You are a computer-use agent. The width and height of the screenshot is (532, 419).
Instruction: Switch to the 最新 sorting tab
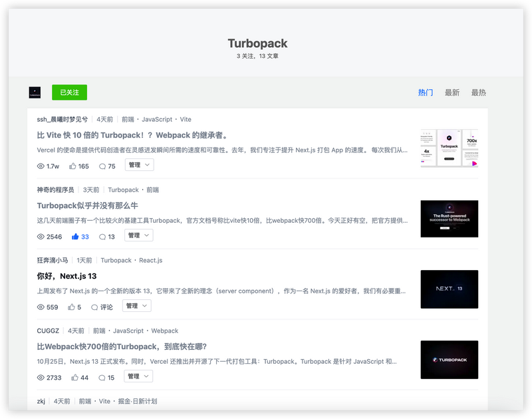coord(452,92)
